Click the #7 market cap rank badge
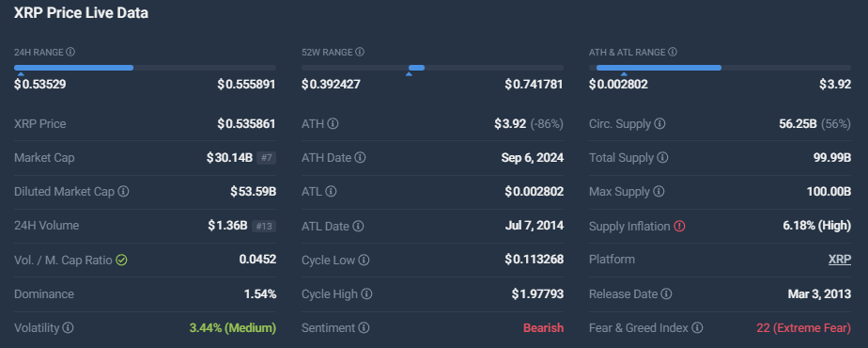868x348 pixels. coord(266,158)
